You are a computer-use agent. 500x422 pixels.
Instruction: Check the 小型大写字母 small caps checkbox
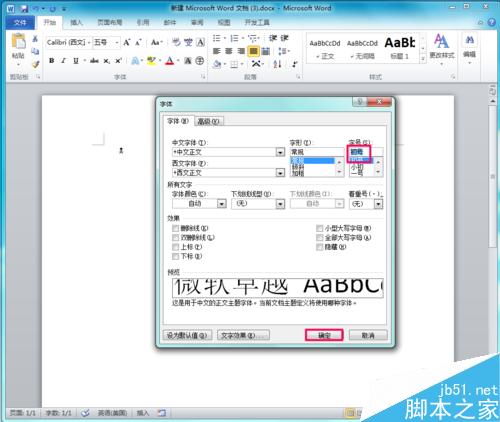[x=319, y=228]
